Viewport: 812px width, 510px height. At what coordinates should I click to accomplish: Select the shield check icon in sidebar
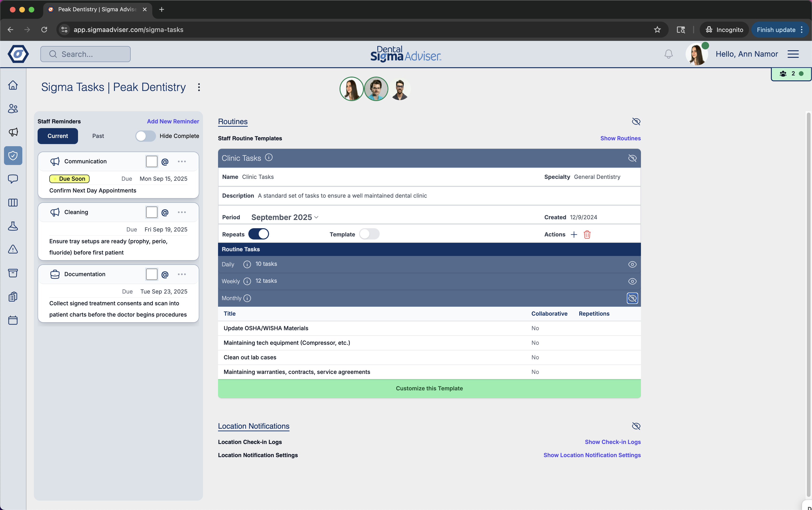click(13, 156)
